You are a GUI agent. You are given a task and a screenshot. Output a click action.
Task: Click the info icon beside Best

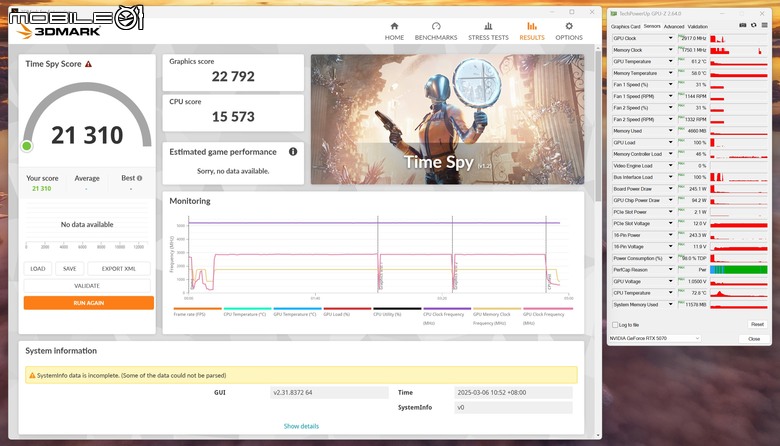(x=139, y=178)
